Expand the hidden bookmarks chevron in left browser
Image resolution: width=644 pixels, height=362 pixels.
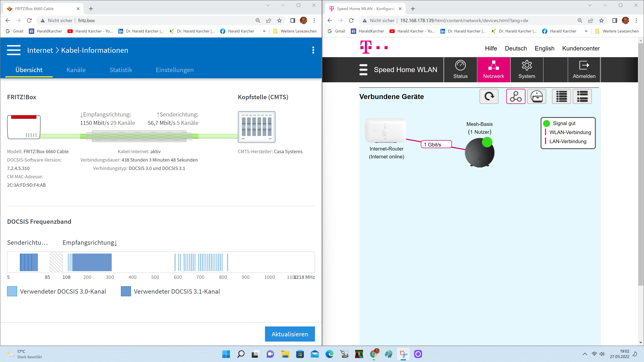coord(264,31)
